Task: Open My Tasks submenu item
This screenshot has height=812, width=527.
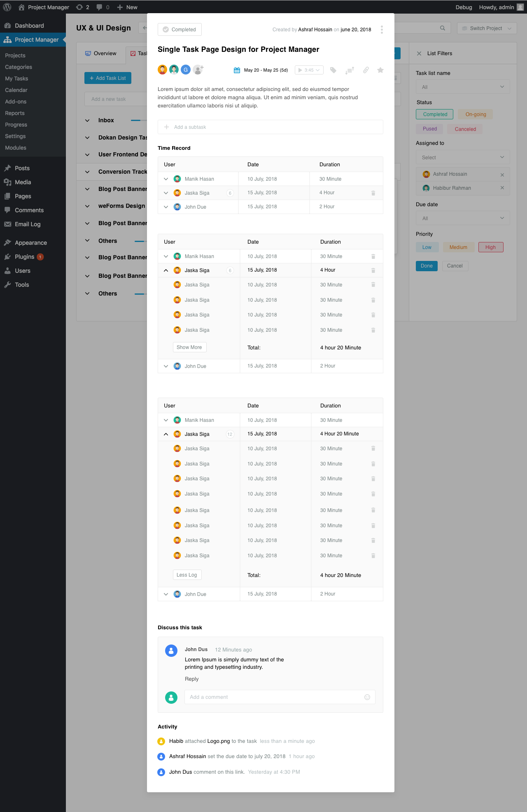Action: [16, 79]
